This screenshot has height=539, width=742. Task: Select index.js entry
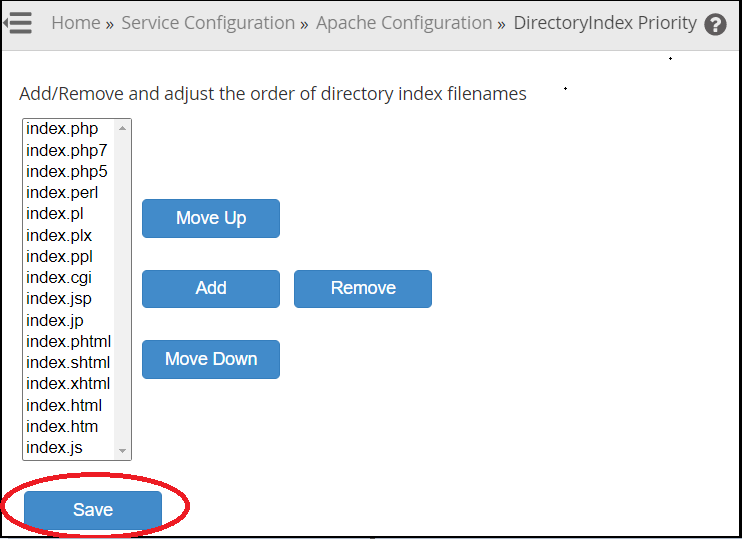coord(69,448)
